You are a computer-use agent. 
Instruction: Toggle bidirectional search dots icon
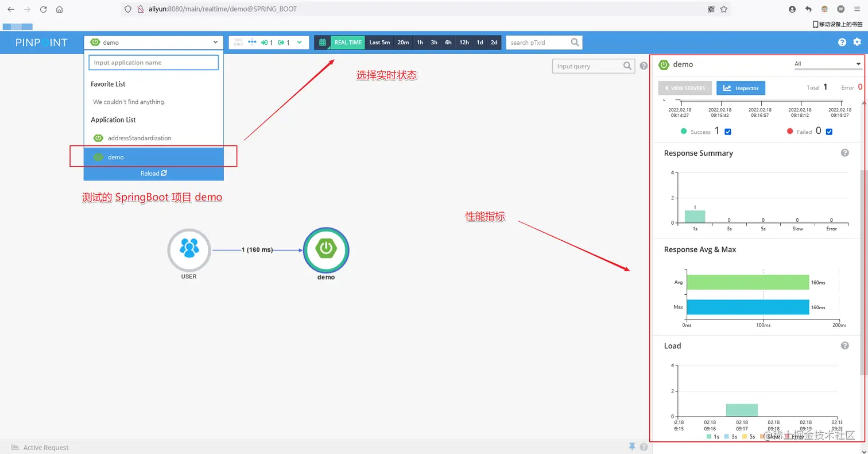point(251,42)
